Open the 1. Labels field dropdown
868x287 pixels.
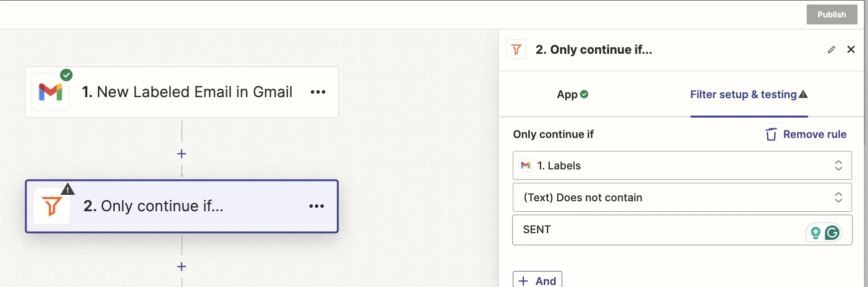682,165
